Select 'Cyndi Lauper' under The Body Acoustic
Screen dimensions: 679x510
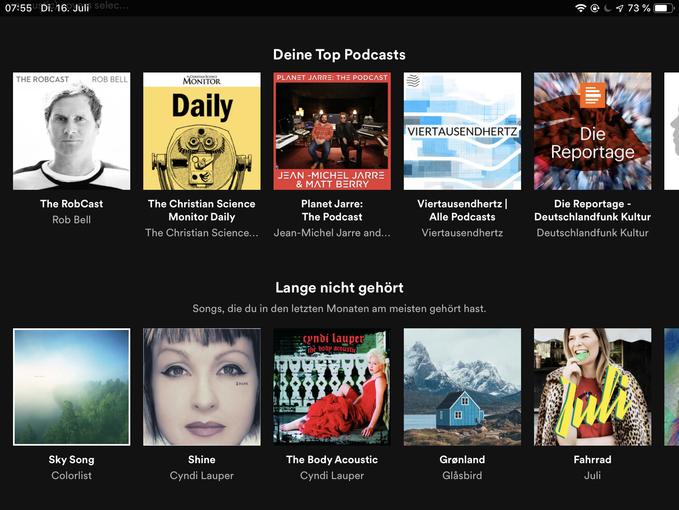(332, 476)
